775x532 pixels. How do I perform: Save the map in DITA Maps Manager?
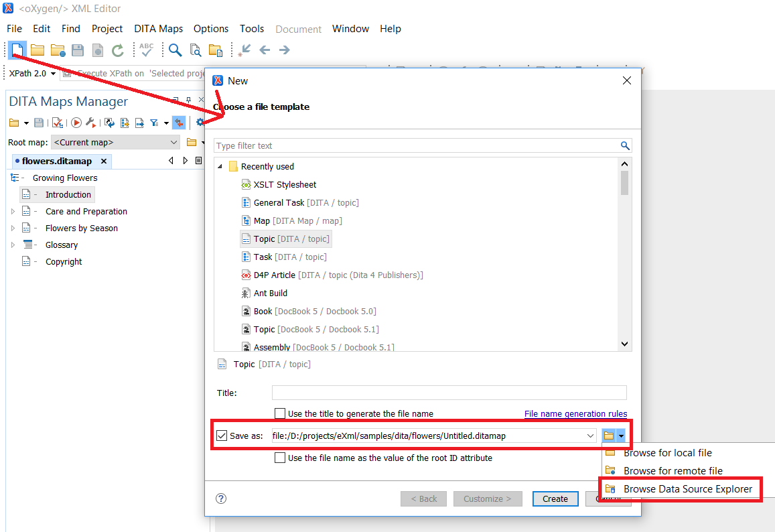(x=39, y=123)
